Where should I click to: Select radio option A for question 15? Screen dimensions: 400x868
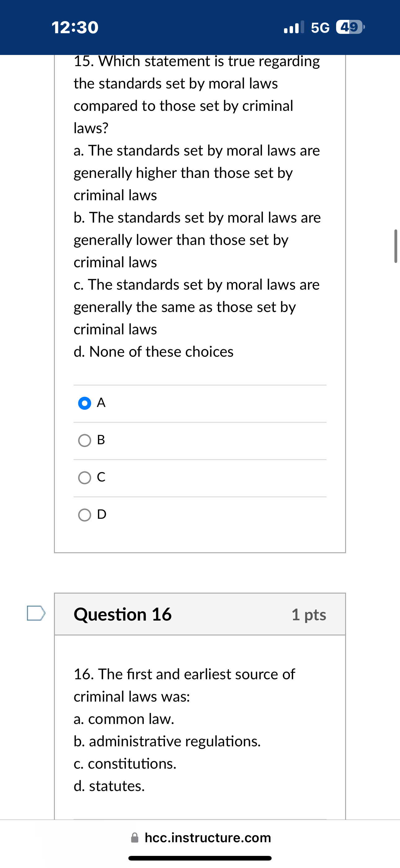(85, 403)
